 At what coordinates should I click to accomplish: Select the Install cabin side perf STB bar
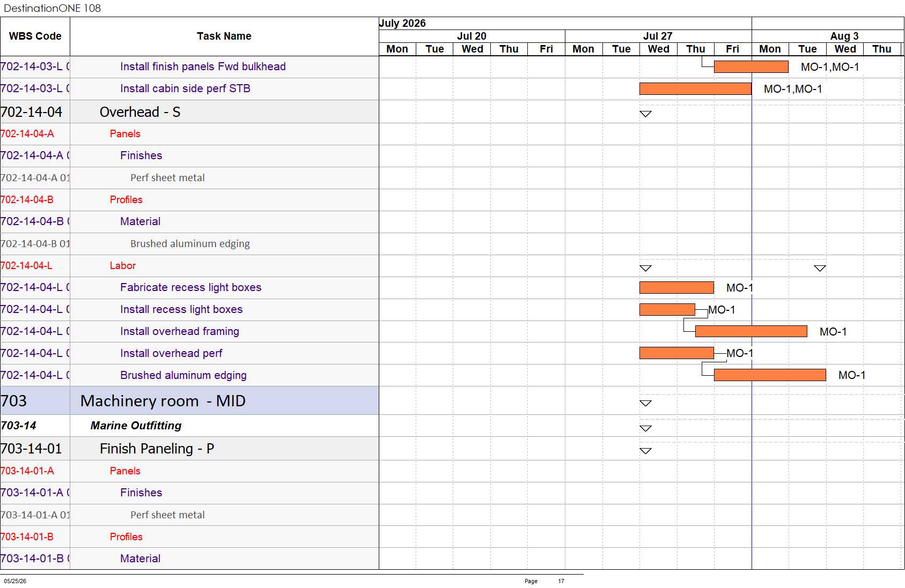(695, 88)
